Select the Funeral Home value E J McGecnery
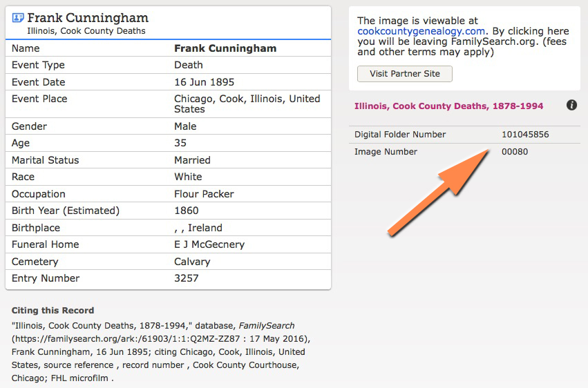This screenshot has width=588, height=388. coord(209,244)
